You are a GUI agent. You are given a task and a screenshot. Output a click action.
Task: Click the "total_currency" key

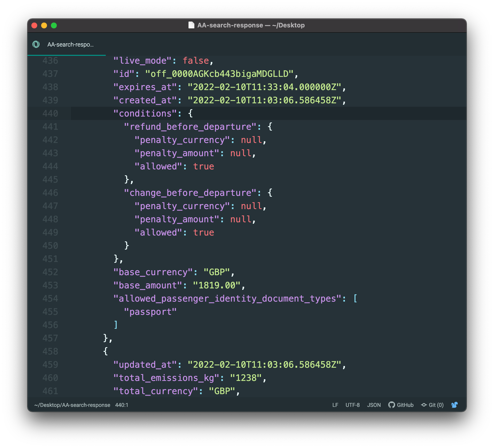click(x=156, y=391)
